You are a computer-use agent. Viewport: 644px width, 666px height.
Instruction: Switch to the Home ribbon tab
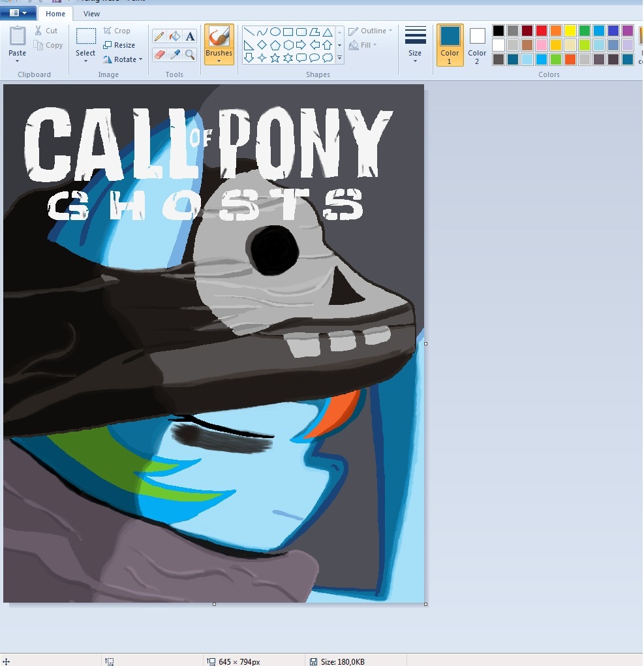[x=55, y=14]
